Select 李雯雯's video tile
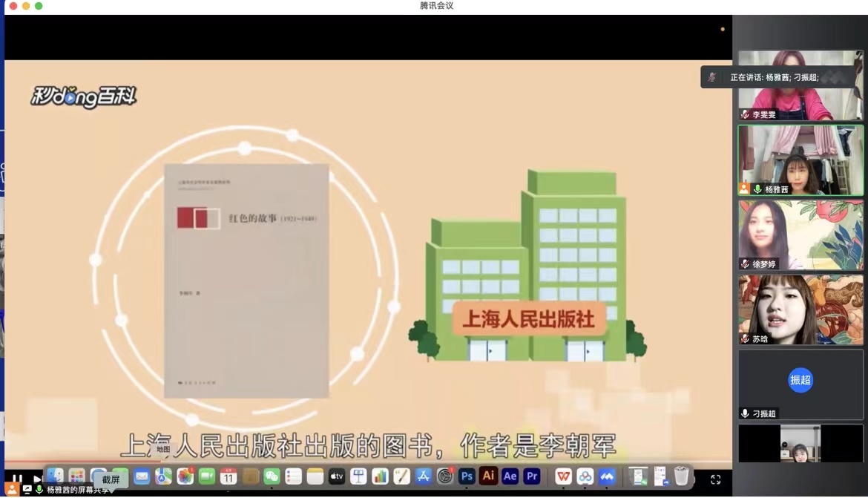 pyautogui.click(x=800, y=85)
